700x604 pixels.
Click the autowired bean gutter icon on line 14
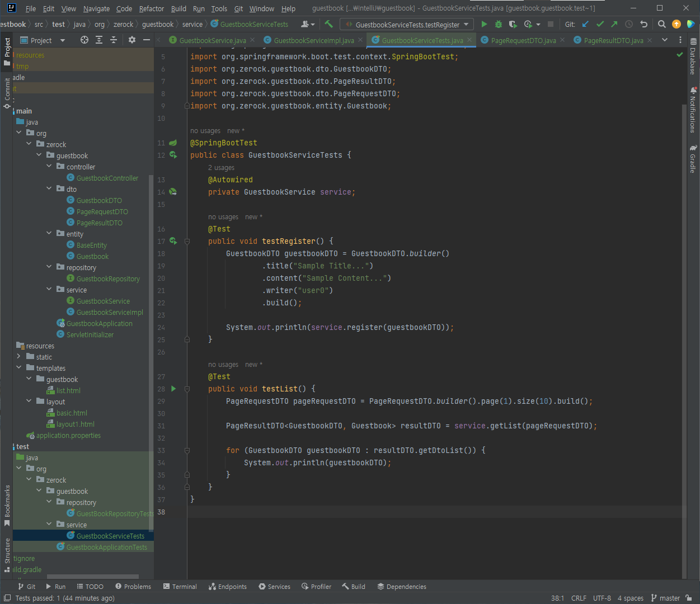point(173,192)
